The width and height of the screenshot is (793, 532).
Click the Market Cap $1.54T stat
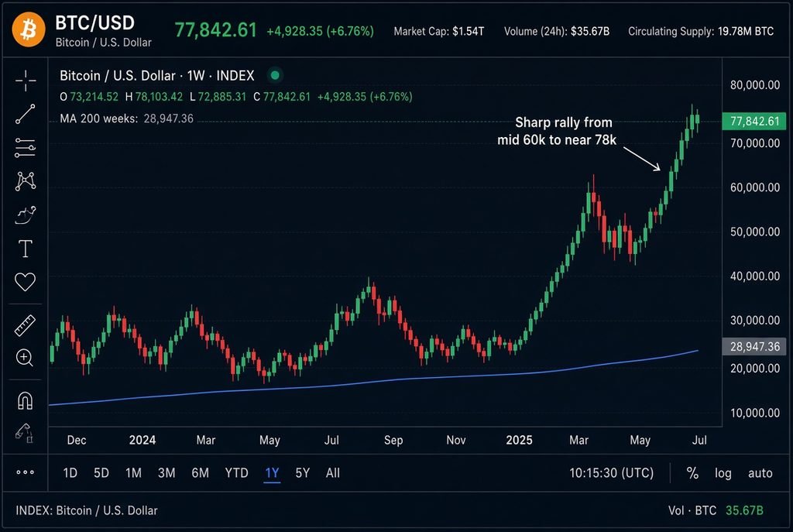(x=439, y=31)
